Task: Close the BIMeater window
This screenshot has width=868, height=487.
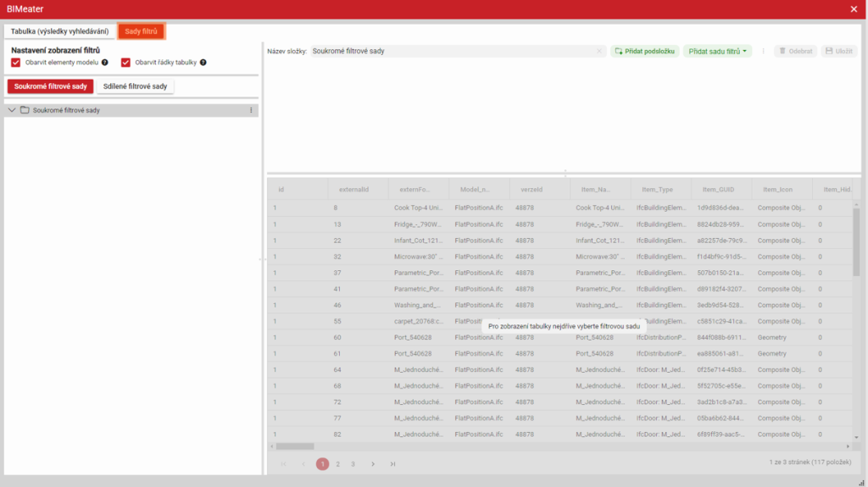Action: (x=854, y=9)
